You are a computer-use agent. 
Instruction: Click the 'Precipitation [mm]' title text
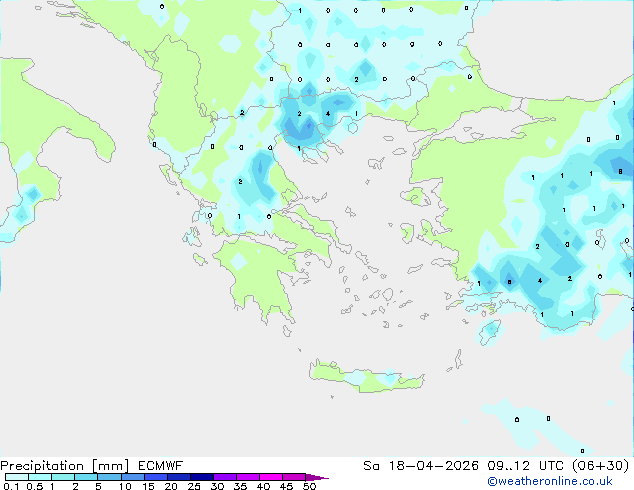coord(65,466)
